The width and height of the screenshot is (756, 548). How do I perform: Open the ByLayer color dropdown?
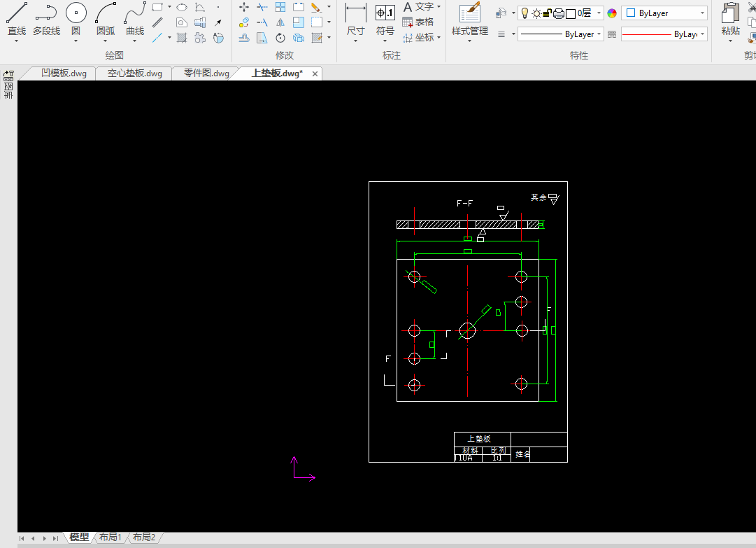coord(702,13)
